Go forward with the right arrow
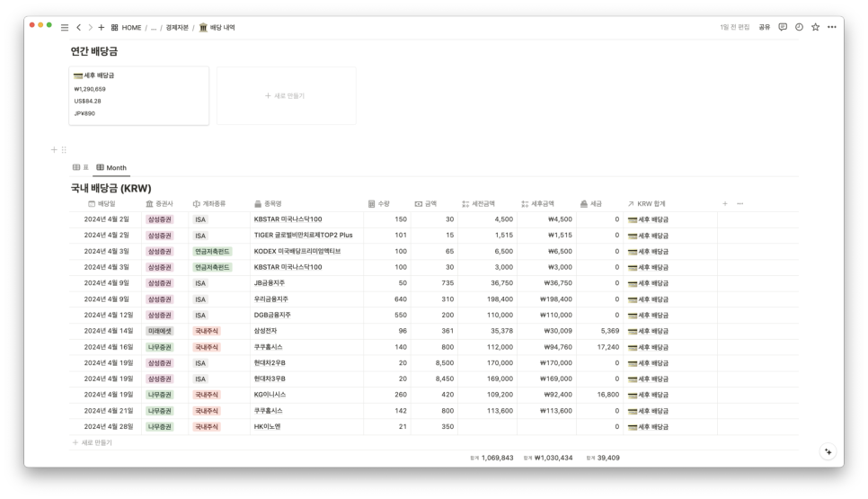The height and width of the screenshot is (499, 868). pos(90,27)
